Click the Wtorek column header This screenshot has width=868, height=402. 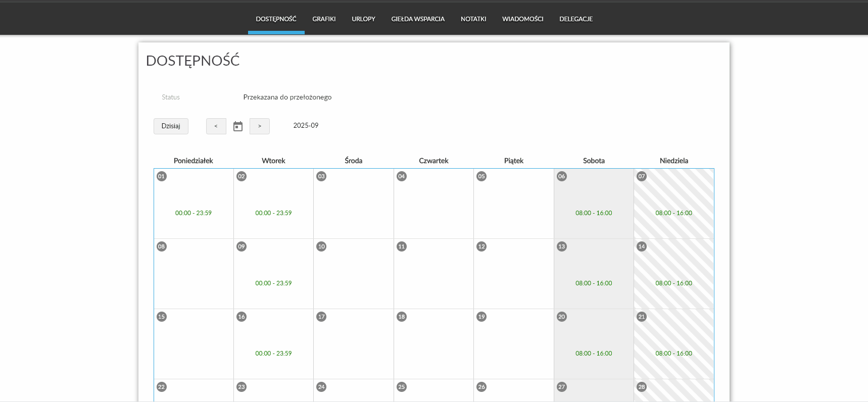click(273, 161)
